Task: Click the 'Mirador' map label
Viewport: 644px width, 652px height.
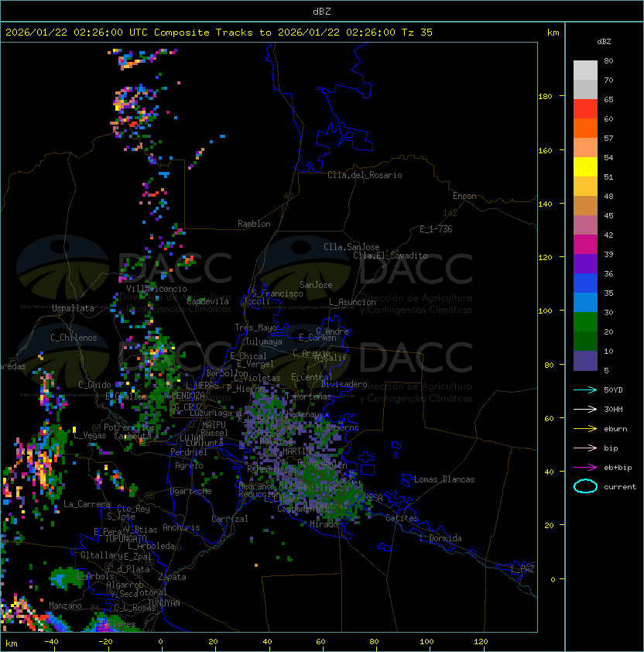Action: 326,524
